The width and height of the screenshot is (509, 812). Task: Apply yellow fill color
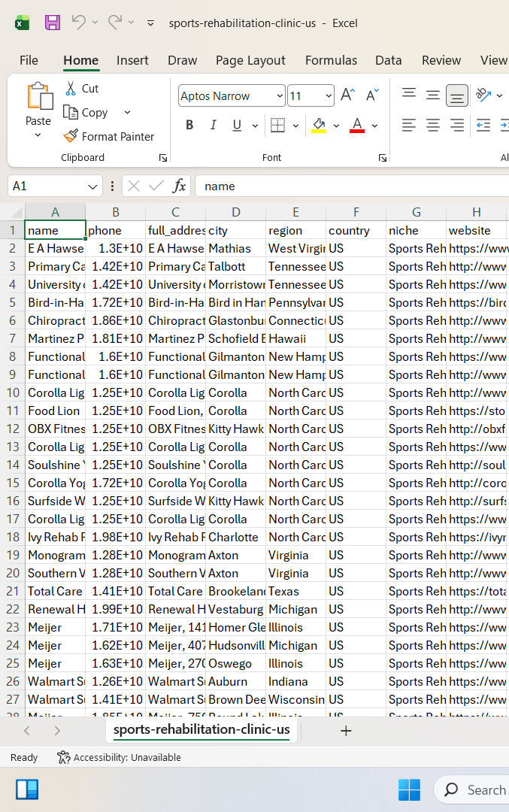pos(319,125)
